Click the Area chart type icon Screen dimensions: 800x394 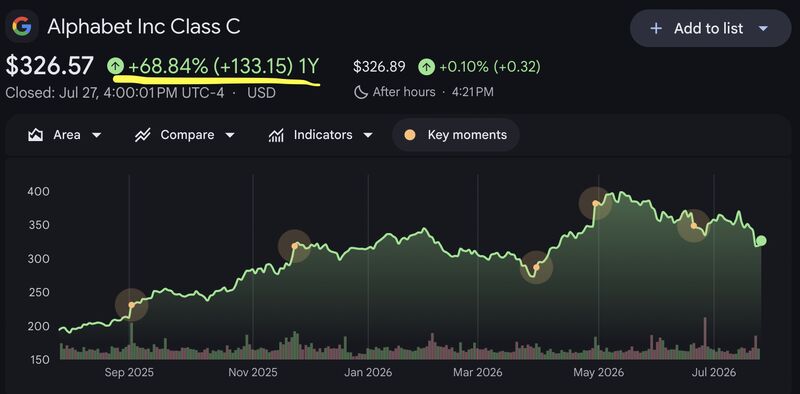pos(35,135)
